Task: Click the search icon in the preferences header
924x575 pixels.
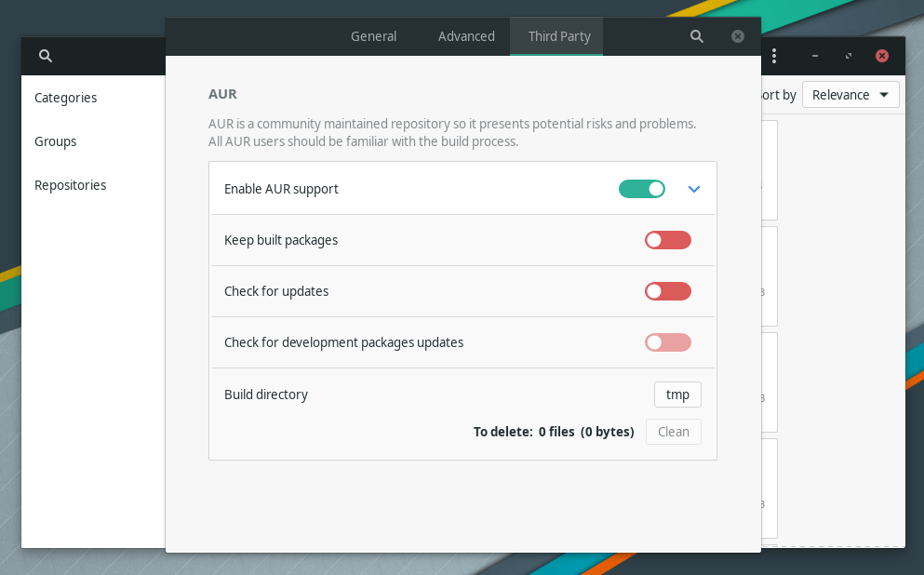Action: pyautogui.click(x=697, y=36)
